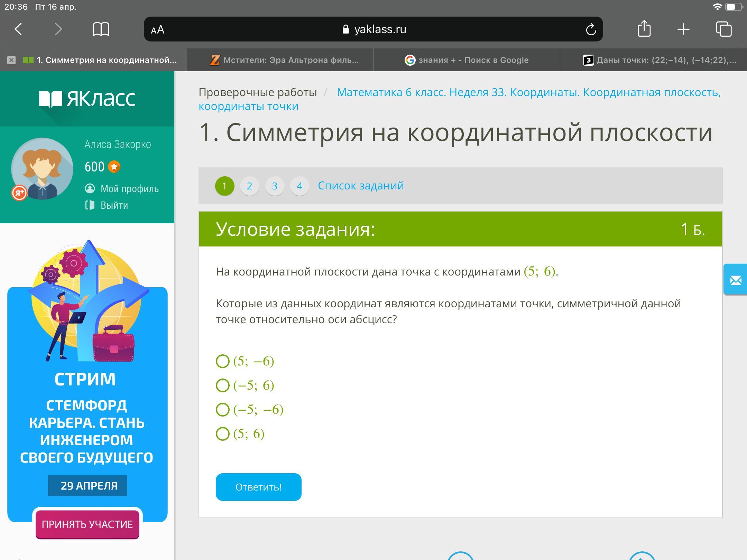Viewport: 747px width, 560px height.
Task: Close the Симметрия tab with X
Action: (11, 60)
